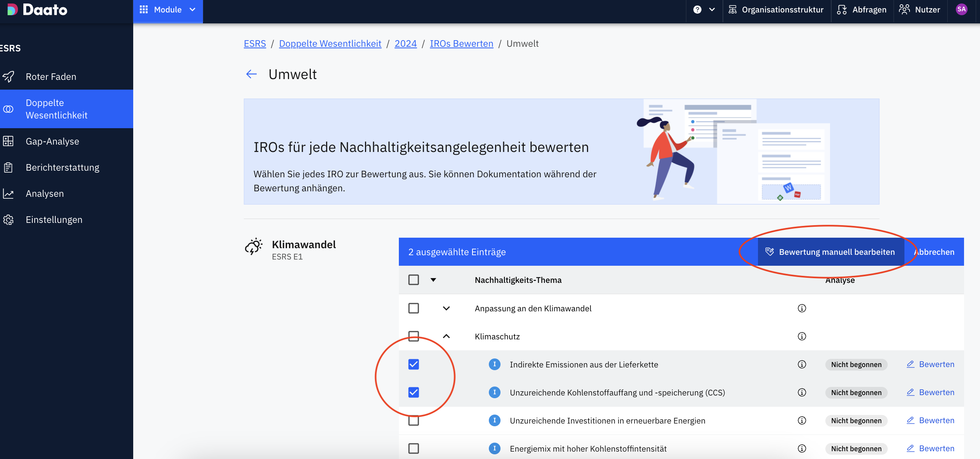
Task: Open Gap-Analyse in the sidebar
Action: pos(52,141)
